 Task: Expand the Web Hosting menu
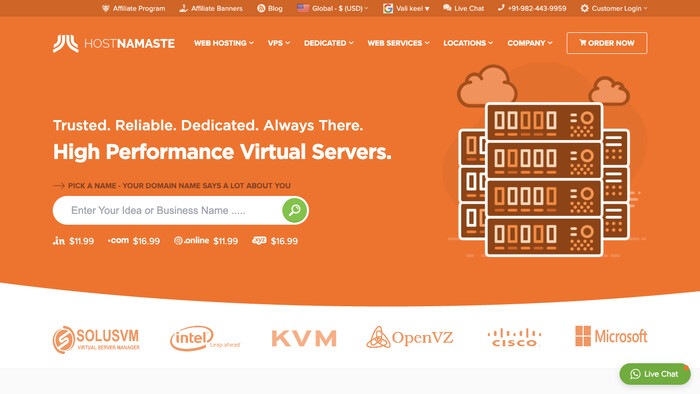click(224, 43)
